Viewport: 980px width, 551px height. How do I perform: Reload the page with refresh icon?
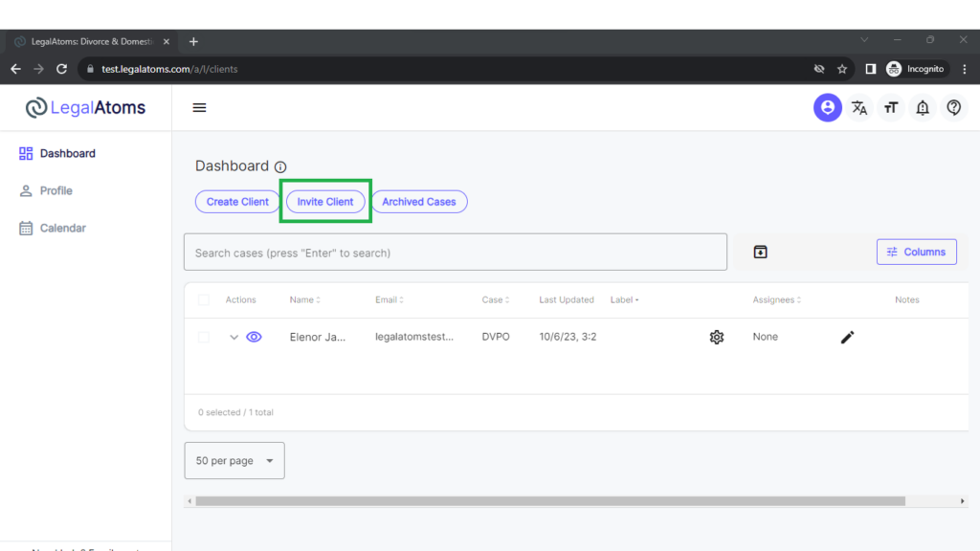point(61,69)
